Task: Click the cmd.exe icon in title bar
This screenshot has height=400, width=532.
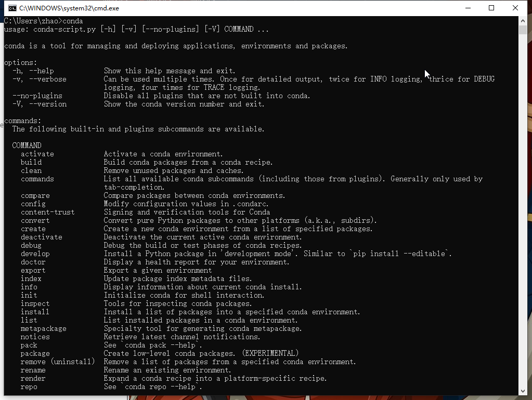Action: (x=12, y=8)
